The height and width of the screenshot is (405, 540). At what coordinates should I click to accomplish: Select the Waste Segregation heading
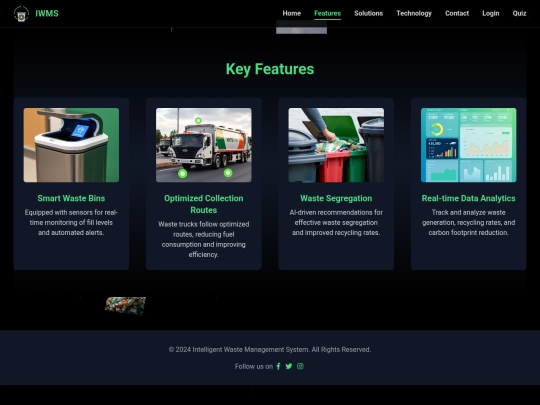tap(336, 198)
